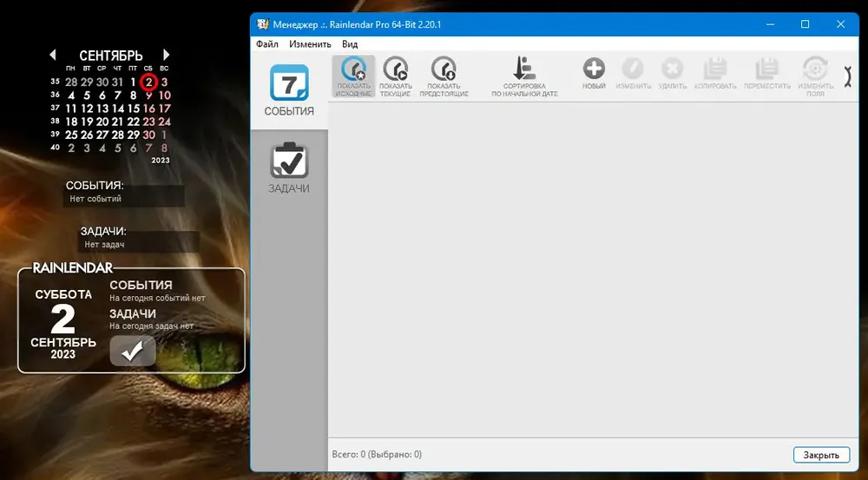This screenshot has width=868, height=480.
Task: Open the Файл menu
Action: 266,44
